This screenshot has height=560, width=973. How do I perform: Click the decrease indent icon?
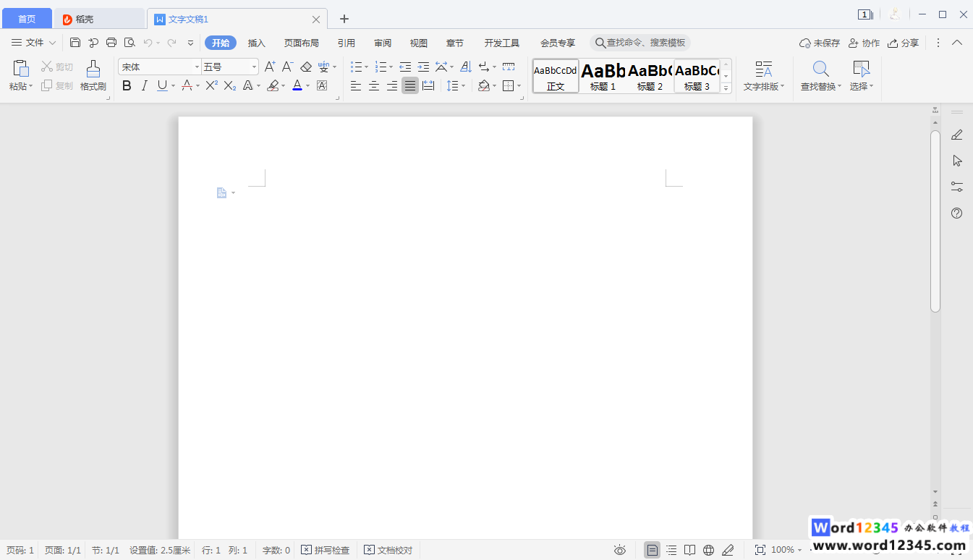(x=405, y=67)
